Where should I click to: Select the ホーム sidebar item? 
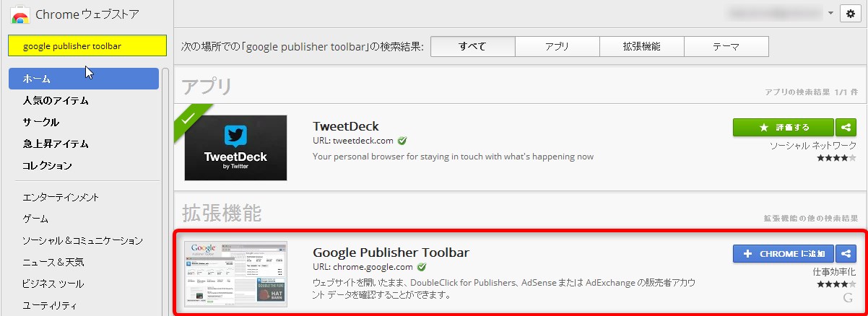tap(84, 79)
